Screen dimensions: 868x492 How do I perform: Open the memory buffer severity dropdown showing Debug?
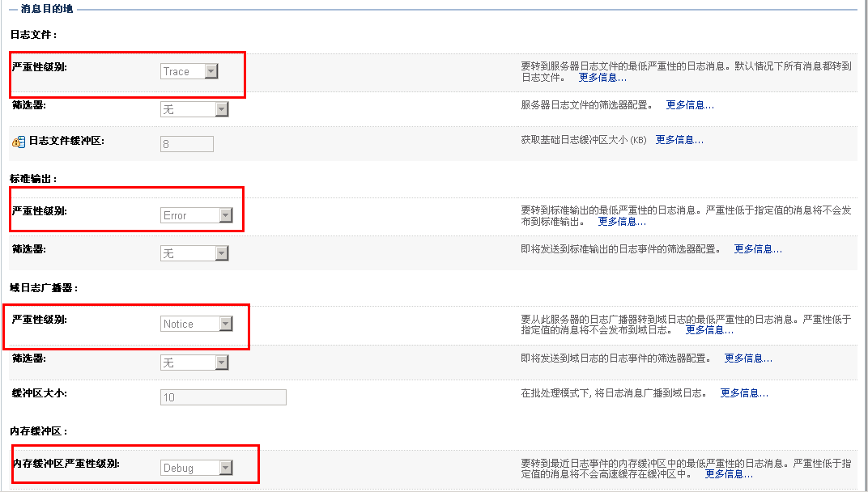(197, 468)
